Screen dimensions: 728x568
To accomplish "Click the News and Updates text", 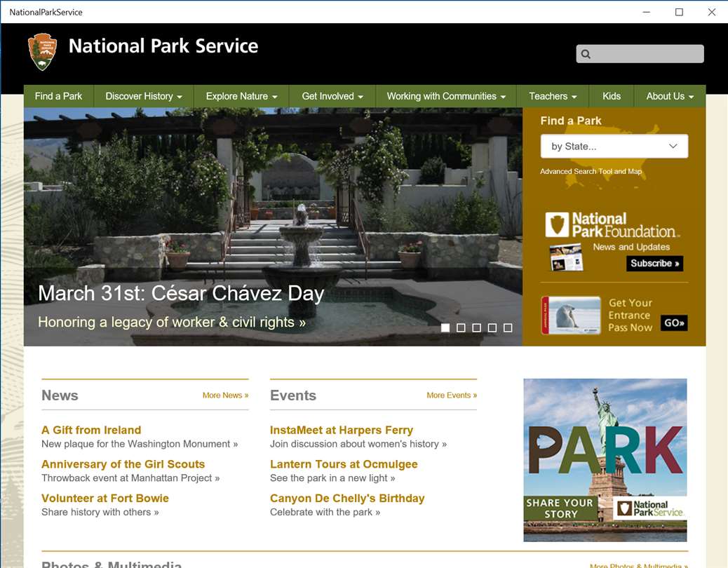I will (x=631, y=247).
